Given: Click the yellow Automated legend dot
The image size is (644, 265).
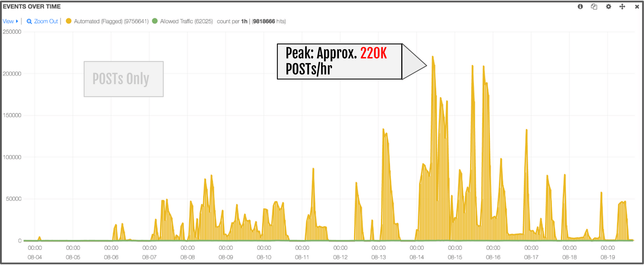Looking at the screenshot, I should click(68, 21).
